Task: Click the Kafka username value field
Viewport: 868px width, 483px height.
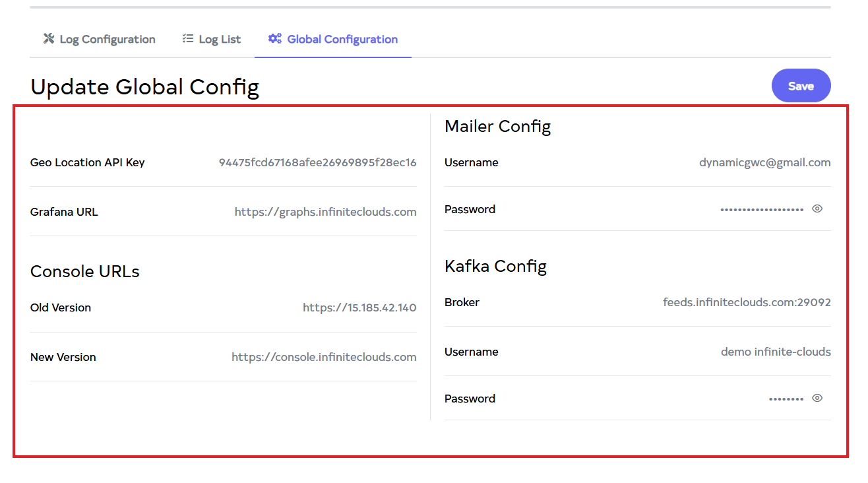Action: 775,352
